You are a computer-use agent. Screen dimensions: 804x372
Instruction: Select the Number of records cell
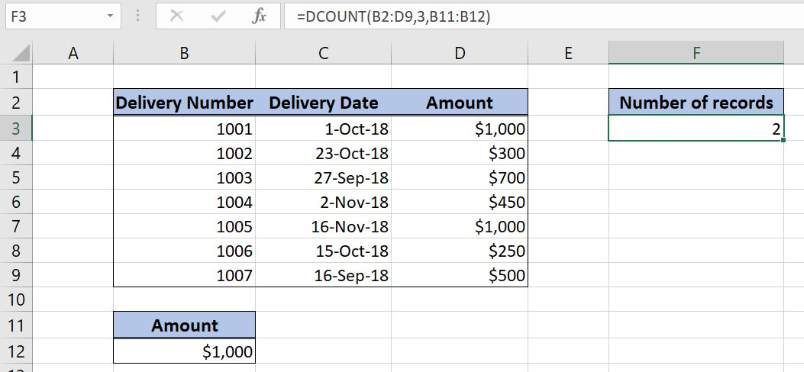pos(696,102)
